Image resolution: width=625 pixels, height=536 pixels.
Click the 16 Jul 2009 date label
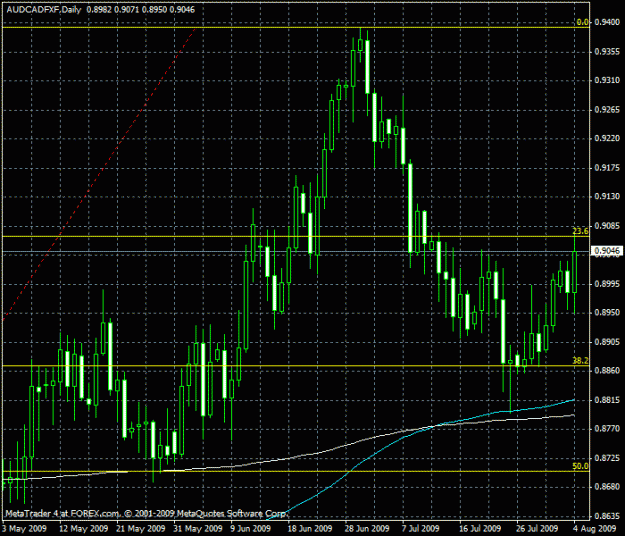coord(480,529)
